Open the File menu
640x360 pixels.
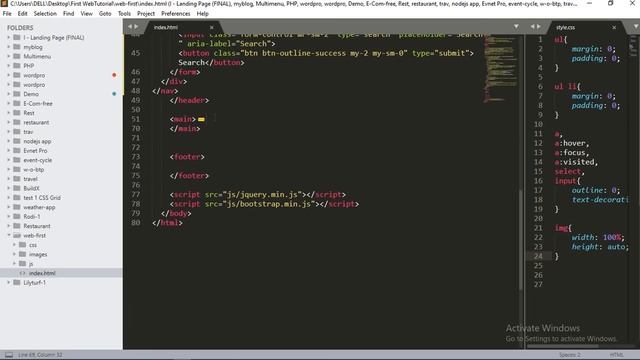pos(7,13)
